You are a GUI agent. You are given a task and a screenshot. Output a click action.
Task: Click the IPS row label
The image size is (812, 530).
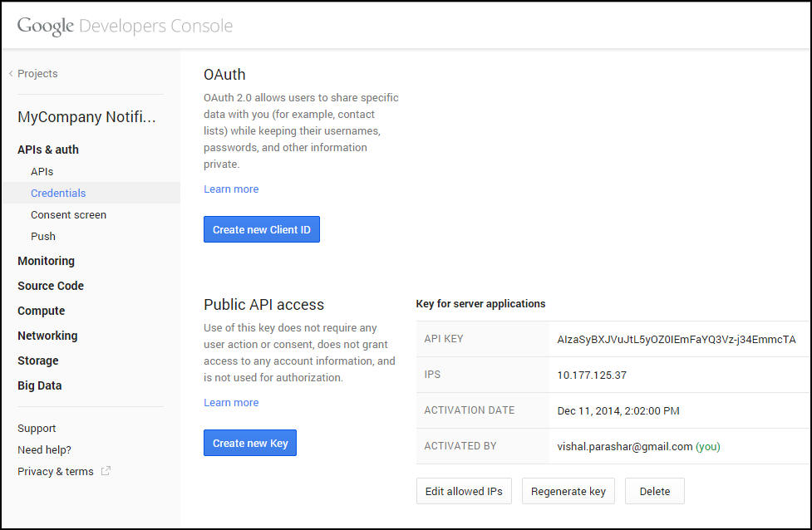(x=432, y=375)
